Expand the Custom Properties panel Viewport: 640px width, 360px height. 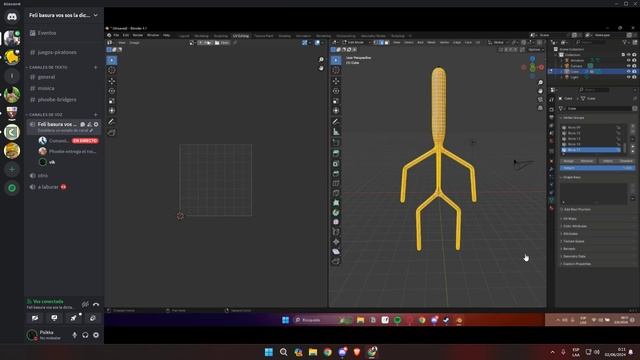576,264
